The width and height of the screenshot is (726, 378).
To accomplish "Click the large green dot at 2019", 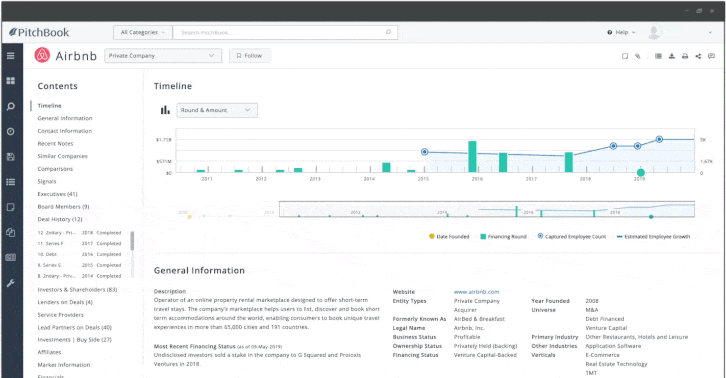I will coord(641,172).
